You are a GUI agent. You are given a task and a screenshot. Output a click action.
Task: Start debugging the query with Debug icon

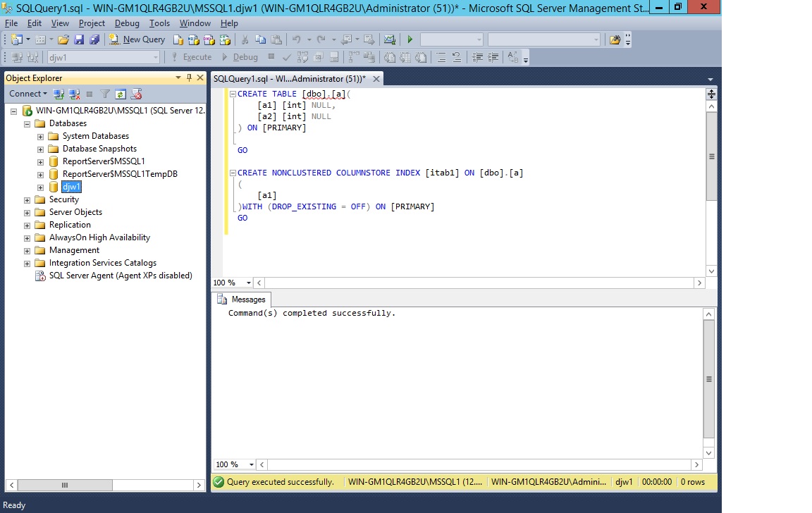pos(240,57)
